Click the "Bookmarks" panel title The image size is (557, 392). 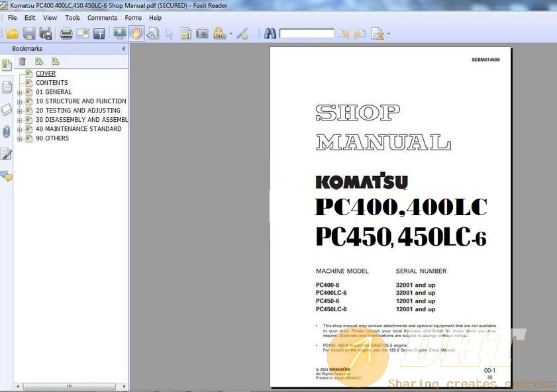[27, 48]
